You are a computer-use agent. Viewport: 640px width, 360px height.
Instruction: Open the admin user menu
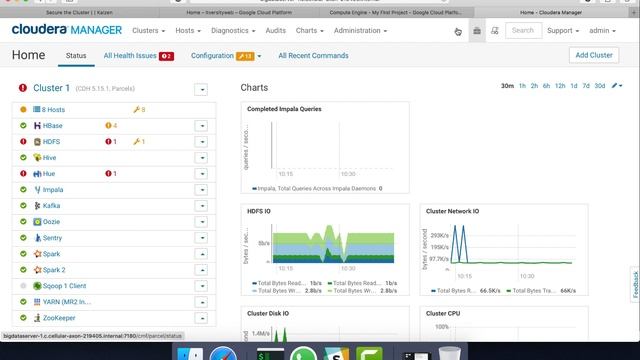tap(602, 31)
